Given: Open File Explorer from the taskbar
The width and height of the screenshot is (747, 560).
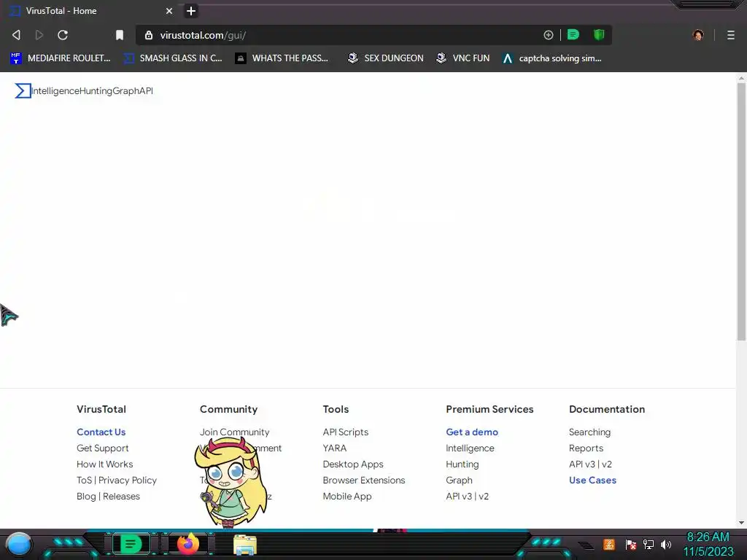Looking at the screenshot, I should coord(245,545).
